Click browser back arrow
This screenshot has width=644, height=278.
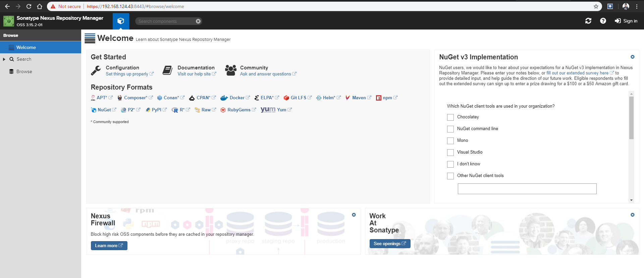point(7,6)
